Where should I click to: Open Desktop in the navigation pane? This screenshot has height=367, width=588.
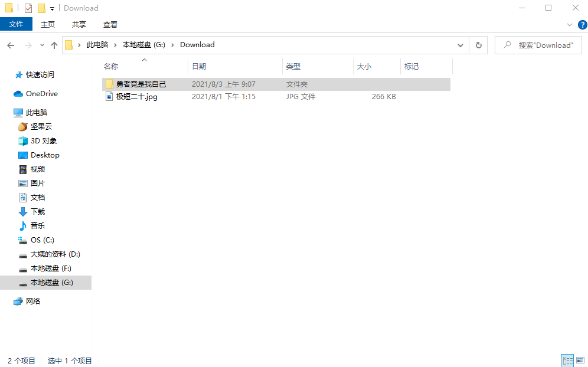tap(45, 155)
